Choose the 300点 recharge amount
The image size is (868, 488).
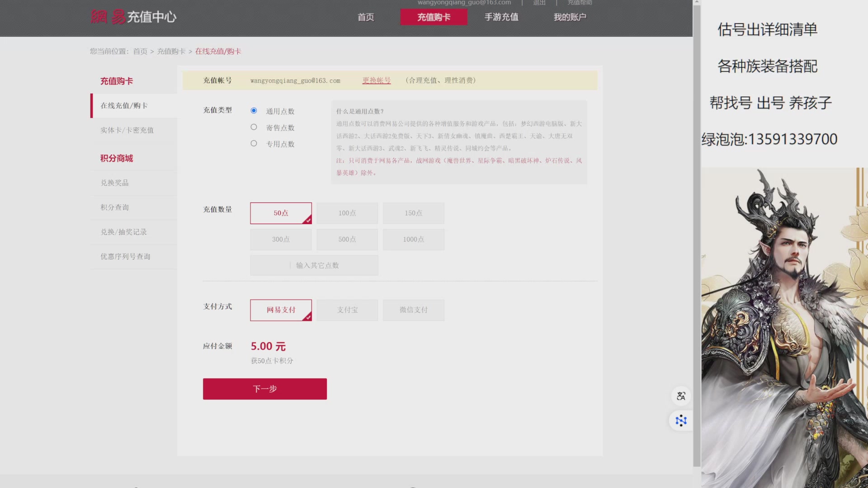coord(281,239)
